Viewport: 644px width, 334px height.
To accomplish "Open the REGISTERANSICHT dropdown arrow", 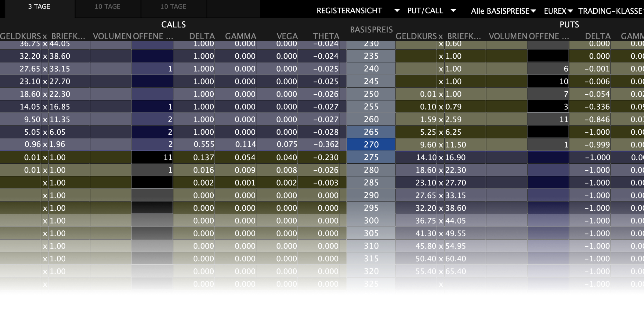I will pyautogui.click(x=397, y=11).
